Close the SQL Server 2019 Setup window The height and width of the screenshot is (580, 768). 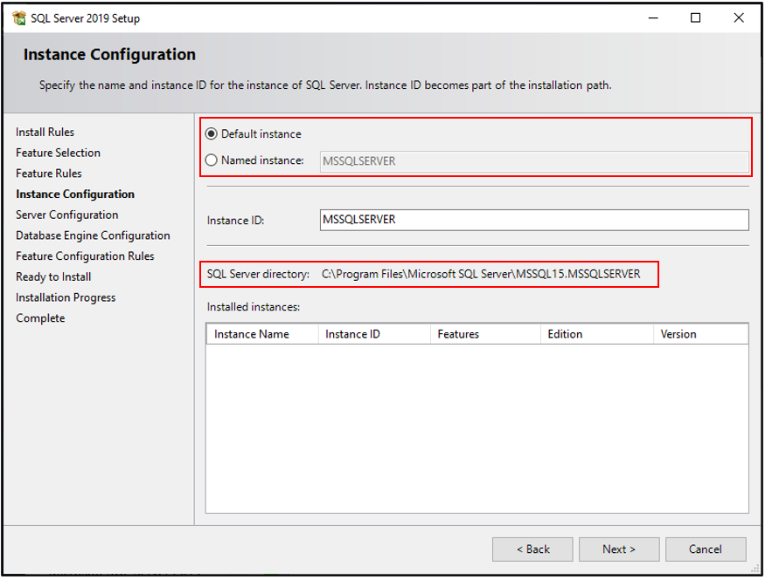click(x=739, y=18)
